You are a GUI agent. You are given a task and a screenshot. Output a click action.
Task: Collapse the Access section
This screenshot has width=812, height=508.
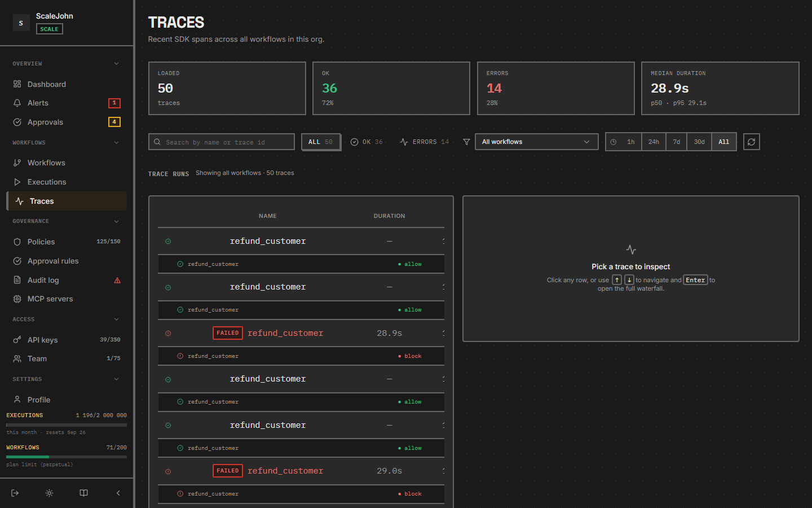pyautogui.click(x=117, y=319)
